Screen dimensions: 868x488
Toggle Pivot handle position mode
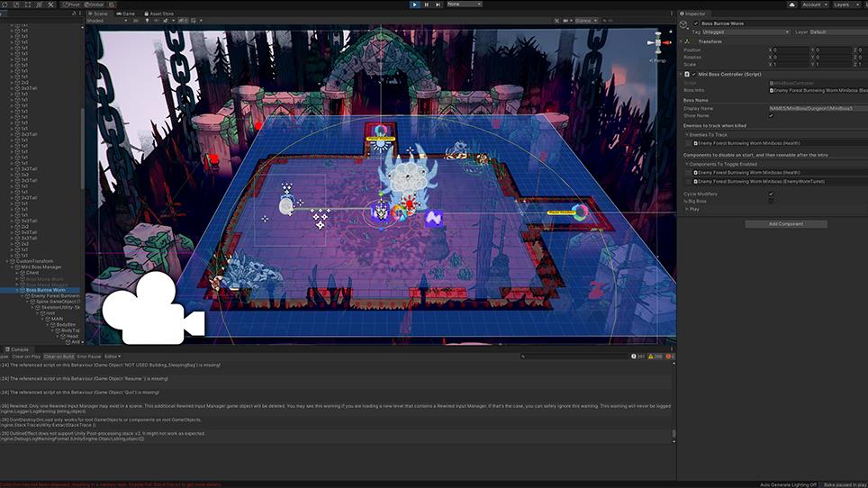pos(70,5)
